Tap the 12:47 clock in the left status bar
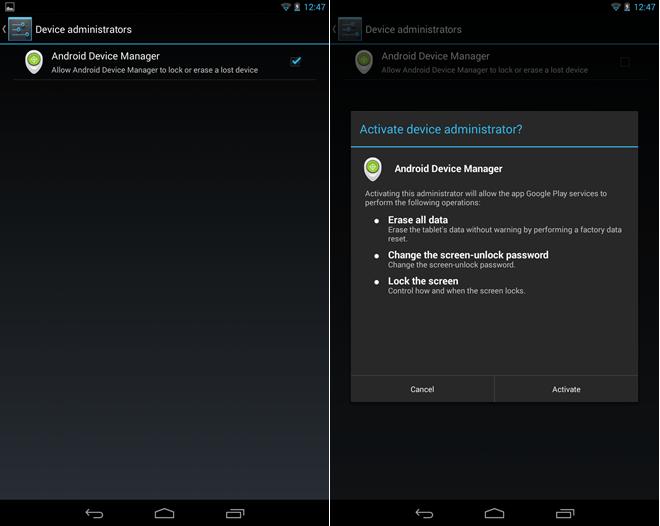The height and width of the screenshot is (526, 660). pos(314,7)
